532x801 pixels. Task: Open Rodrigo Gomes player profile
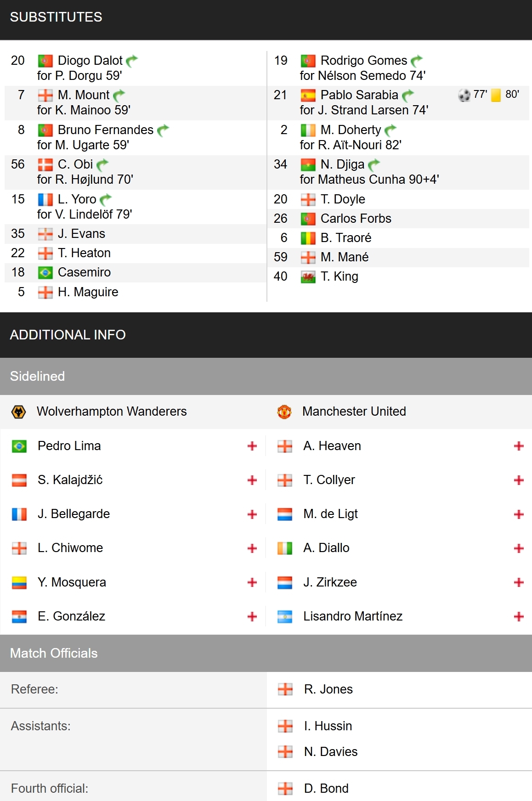tap(364, 61)
